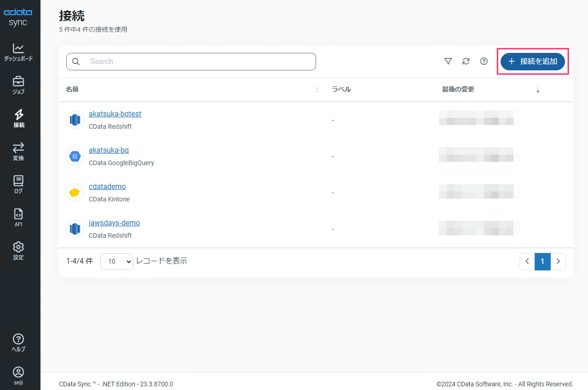588x390 pixels.
Task: Click the CData GoogleBigQuery text
Action: click(121, 163)
